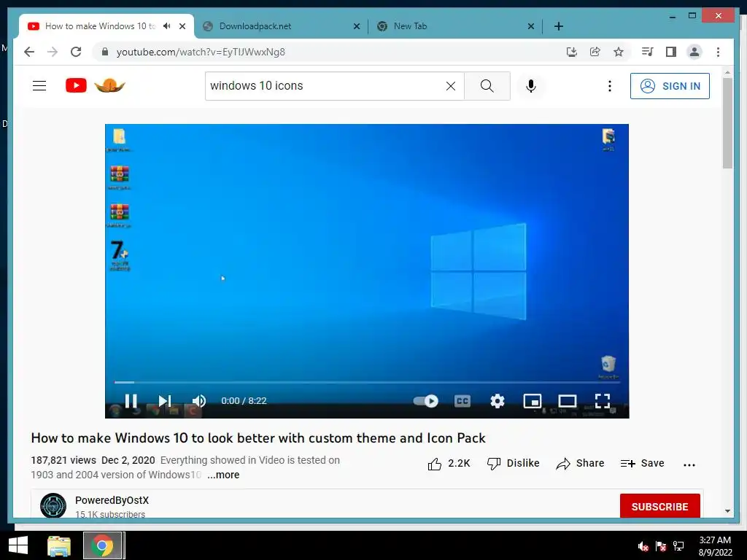Click the Chrome taskbar icon

(x=102, y=545)
